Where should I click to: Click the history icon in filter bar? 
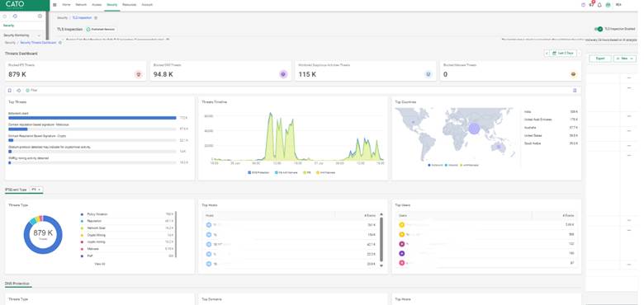(19, 90)
